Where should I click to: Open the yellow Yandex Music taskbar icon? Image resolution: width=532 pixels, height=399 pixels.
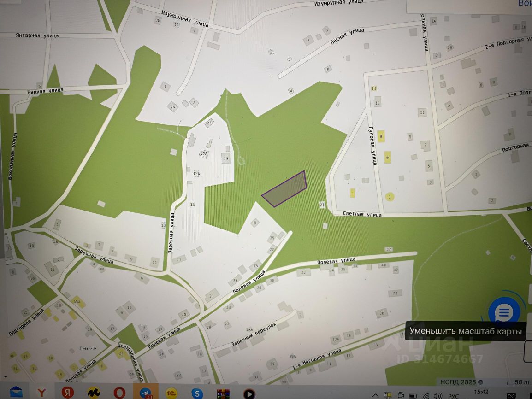[x=93, y=393]
